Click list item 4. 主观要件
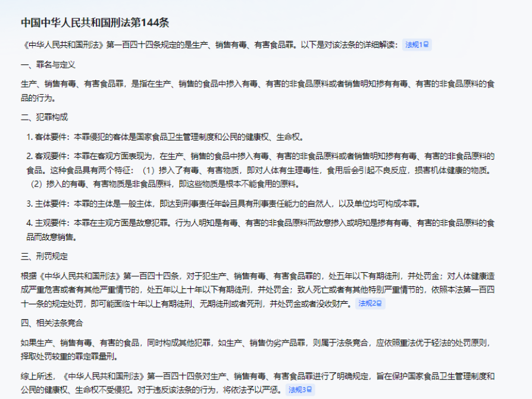This screenshot has height=399, width=532. (260, 230)
